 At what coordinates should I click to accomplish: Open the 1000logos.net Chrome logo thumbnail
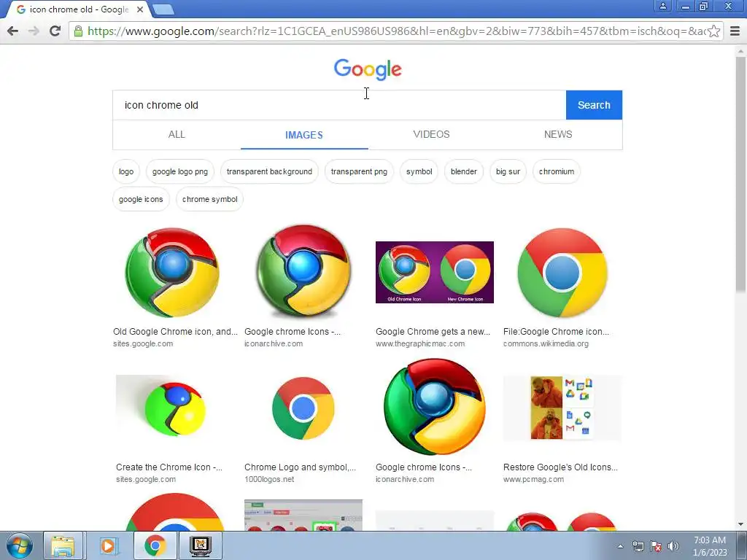click(303, 408)
